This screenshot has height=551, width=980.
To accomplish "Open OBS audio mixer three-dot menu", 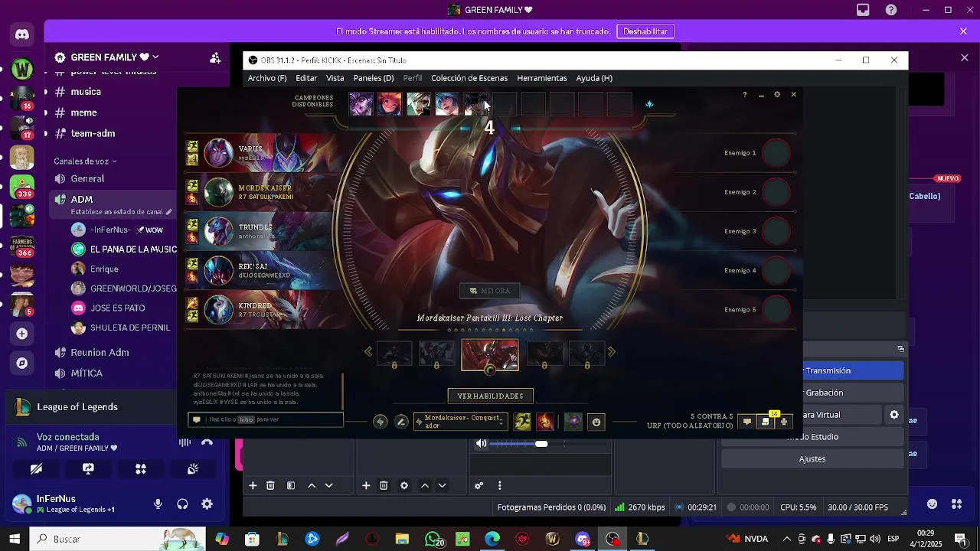I will tap(500, 486).
